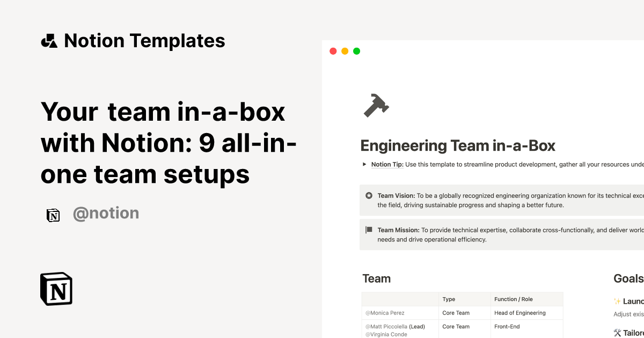Open the hammer page icon above the title
Image resolution: width=644 pixels, height=338 pixels.
point(375,105)
